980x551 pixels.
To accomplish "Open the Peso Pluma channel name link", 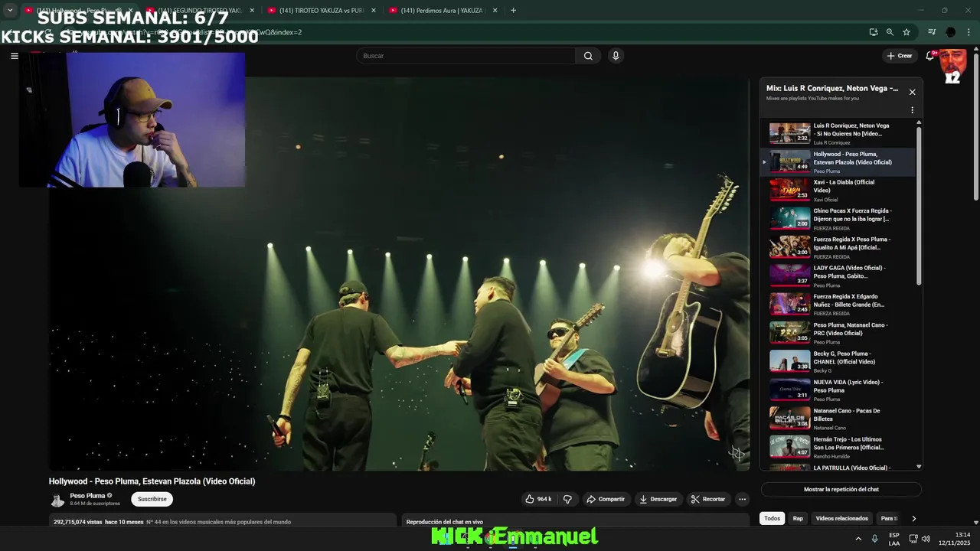I will tap(87, 496).
